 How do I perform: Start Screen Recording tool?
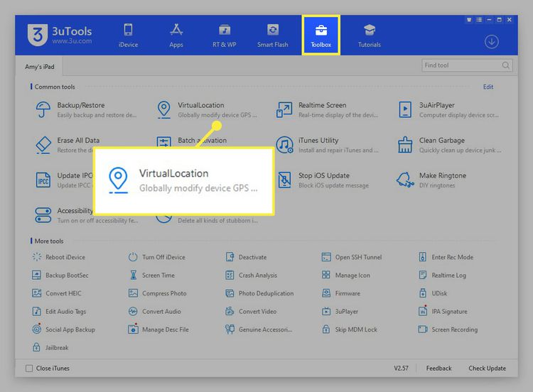pyautogui.click(x=448, y=330)
